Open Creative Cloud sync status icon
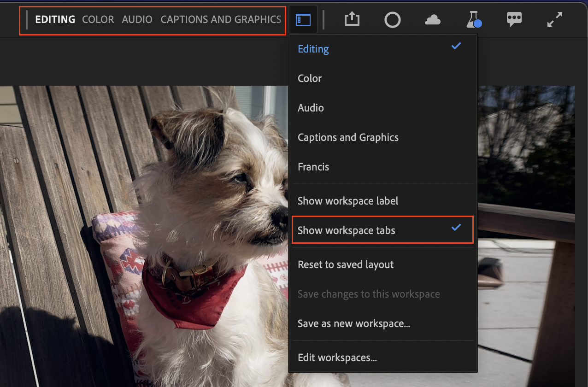Viewport: 588px width, 387px height. tap(432, 19)
